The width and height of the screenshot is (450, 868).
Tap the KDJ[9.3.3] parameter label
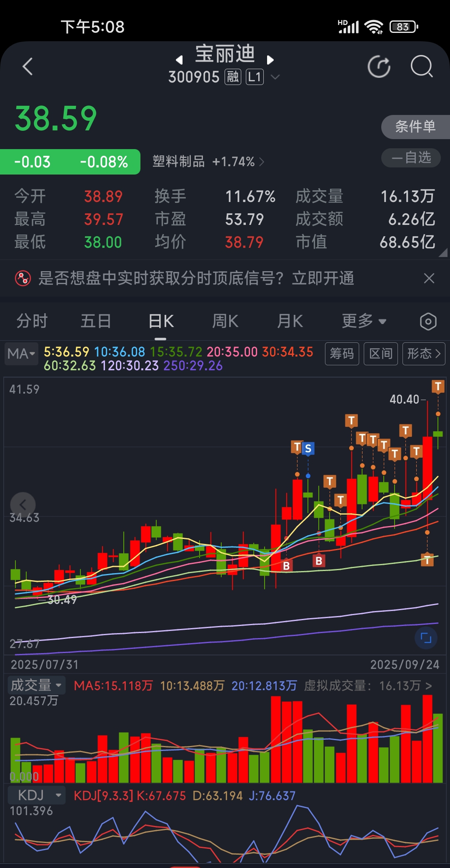tap(103, 796)
